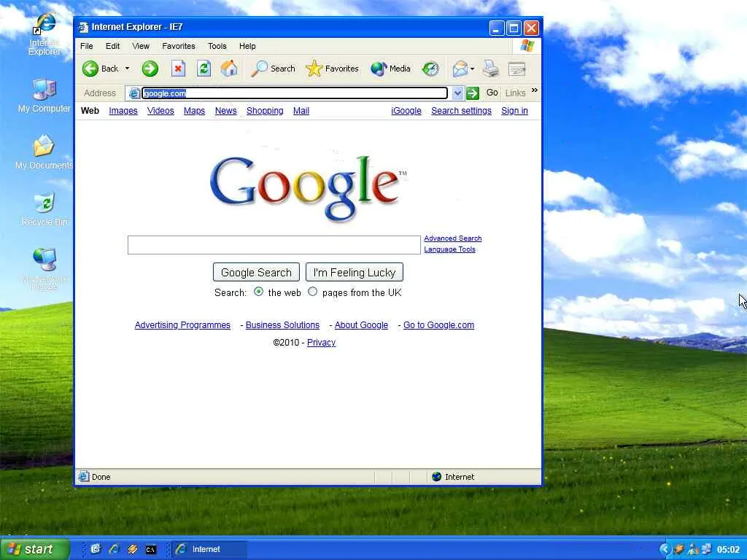Click the Internet taskbar window button
Screen dimensions: 747x560
(x=209, y=549)
